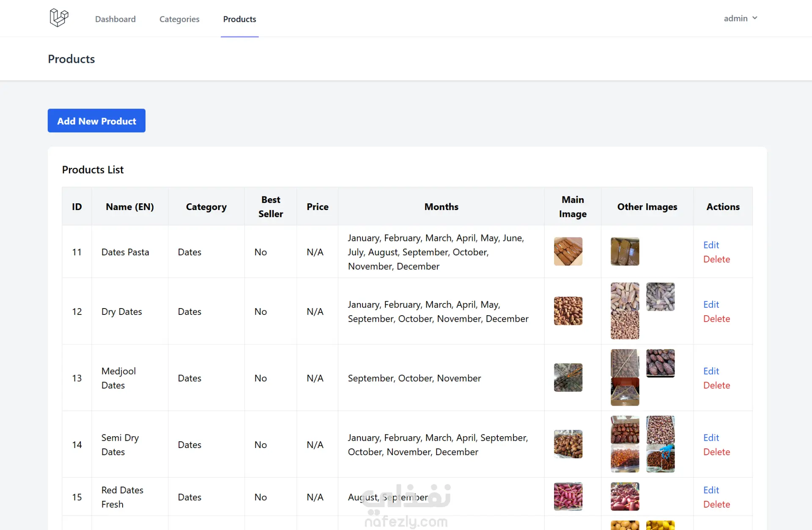Image resolution: width=812 pixels, height=530 pixels.
Task: Edit the Medjool Dates product
Action: [x=711, y=371]
